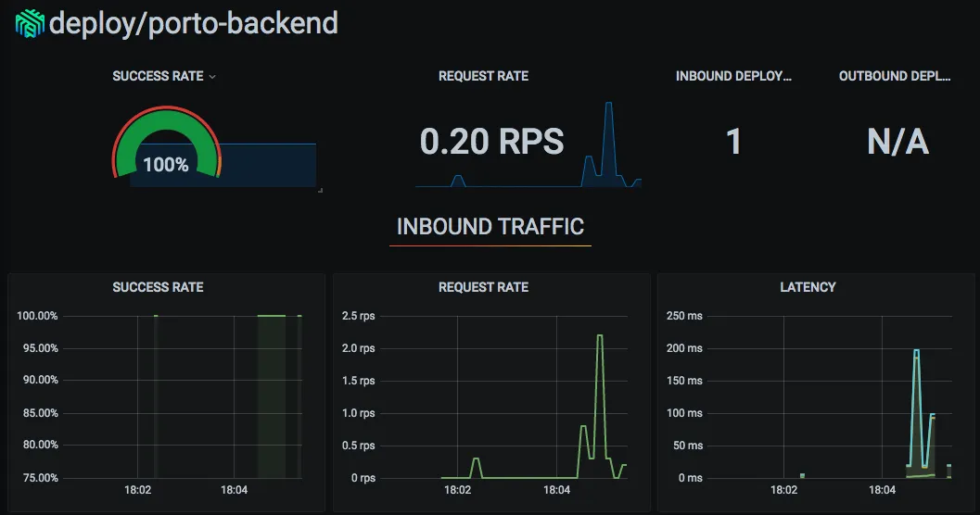Click the inbound deployments count 1
Screen dimensions: 980x515
click(x=733, y=141)
